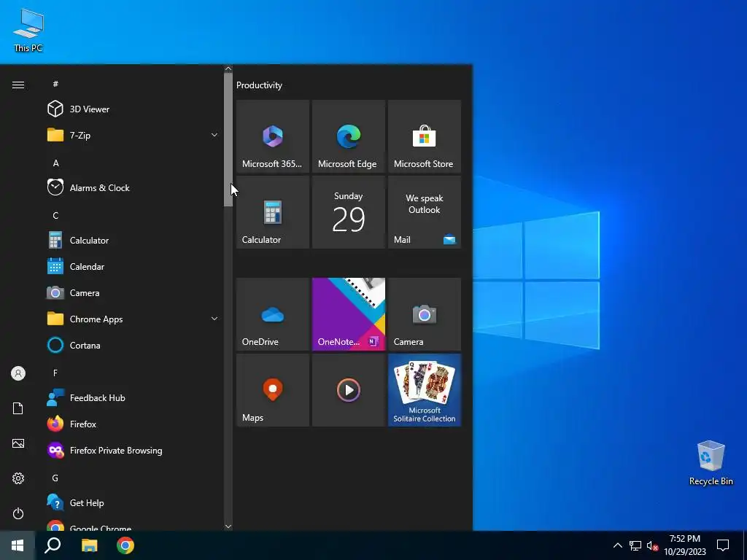Open the Microsoft Store tile
Screen dimensions: 747x560
tap(425, 136)
